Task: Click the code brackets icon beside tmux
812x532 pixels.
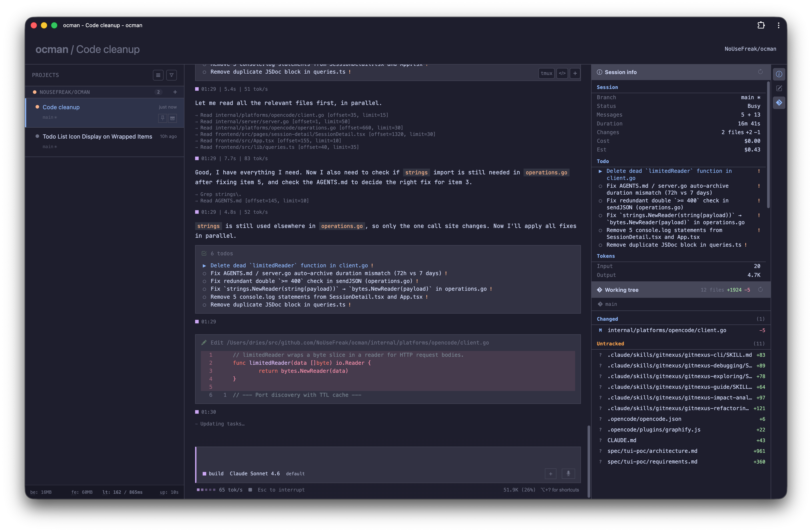Action: tap(562, 73)
